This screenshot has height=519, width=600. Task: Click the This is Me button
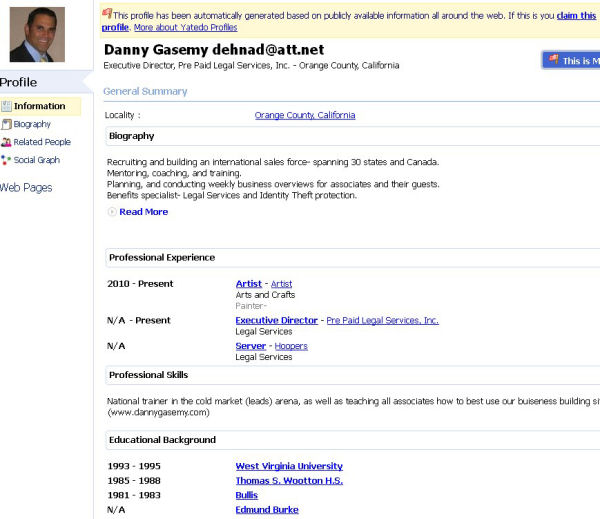pyautogui.click(x=571, y=60)
